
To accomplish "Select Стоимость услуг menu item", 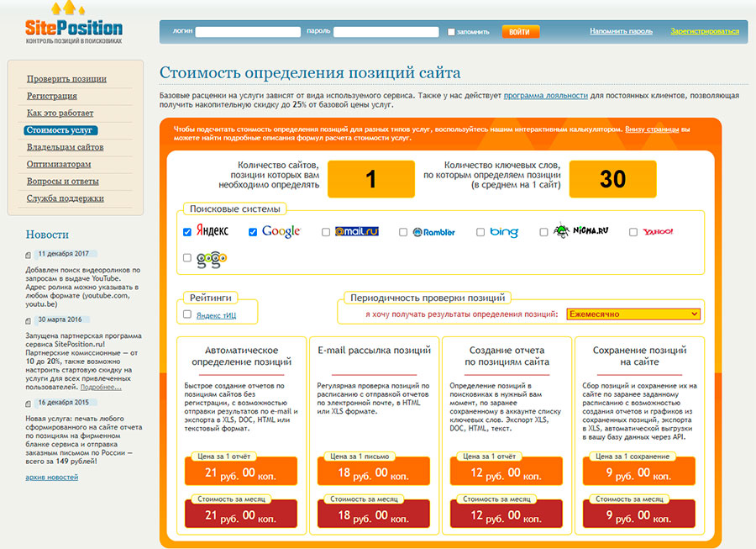I will [x=60, y=130].
